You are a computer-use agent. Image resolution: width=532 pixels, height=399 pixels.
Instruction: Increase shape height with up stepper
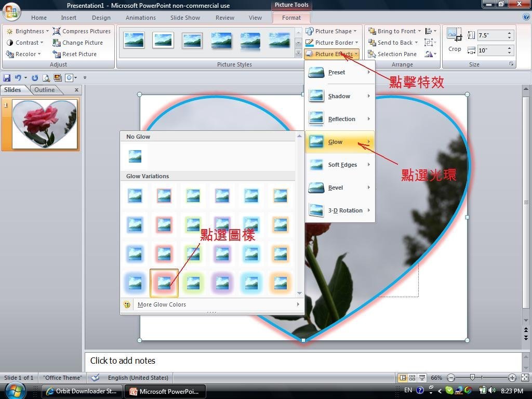[x=509, y=33]
